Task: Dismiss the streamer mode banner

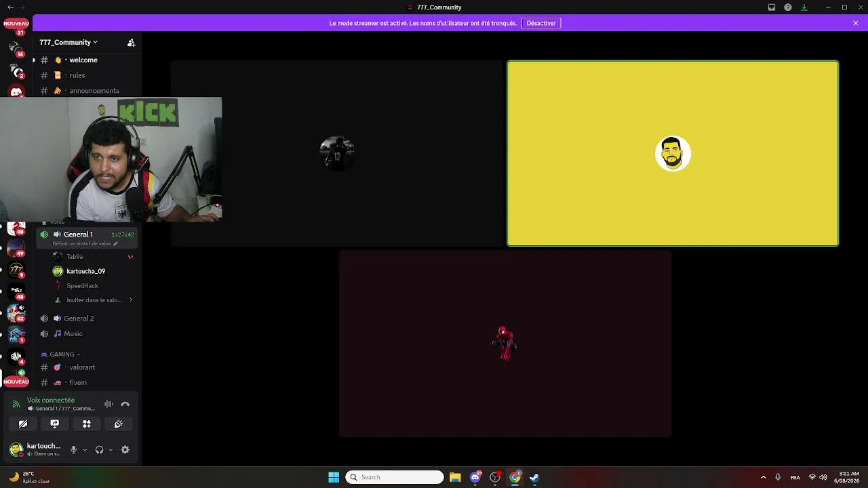Action: point(856,23)
